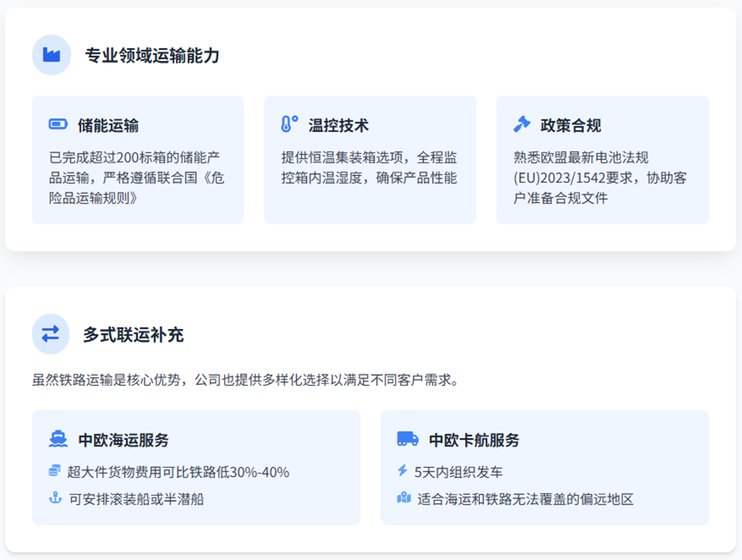This screenshot has width=742, height=560.
Task: Open the 储能运输 card title
Action: [x=109, y=126]
